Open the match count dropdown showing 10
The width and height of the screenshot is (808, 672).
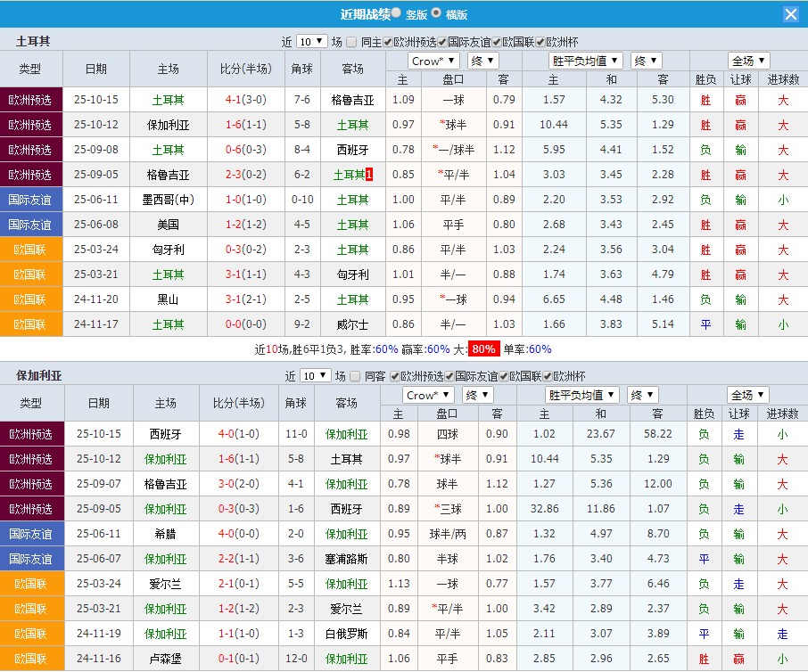pyautogui.click(x=309, y=41)
